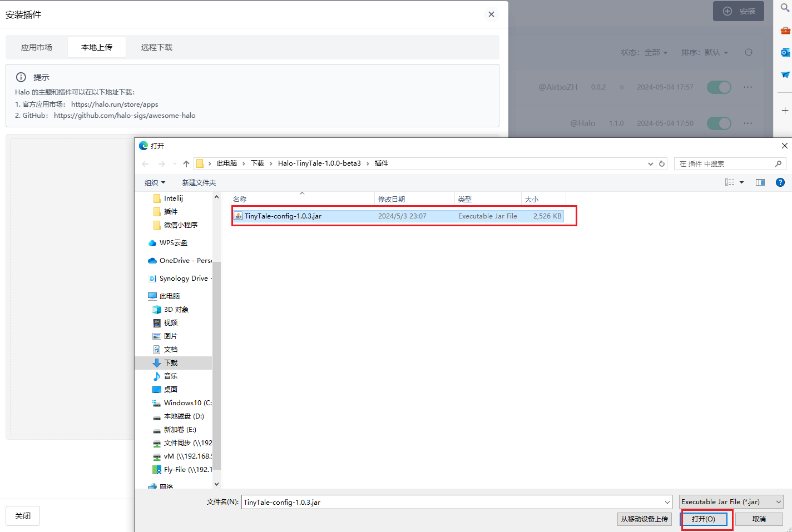
Task: Select Windows10 (C:) drive in tree
Action: (182, 403)
